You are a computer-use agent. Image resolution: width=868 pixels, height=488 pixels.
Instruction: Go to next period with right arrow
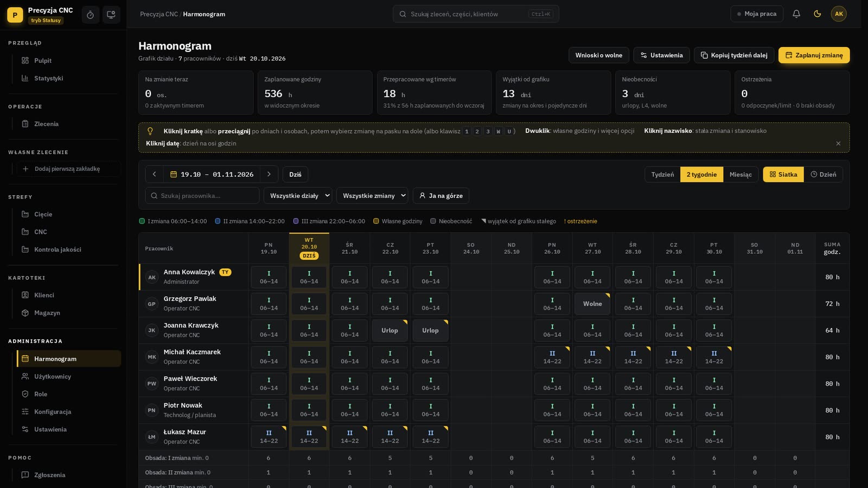coord(269,175)
